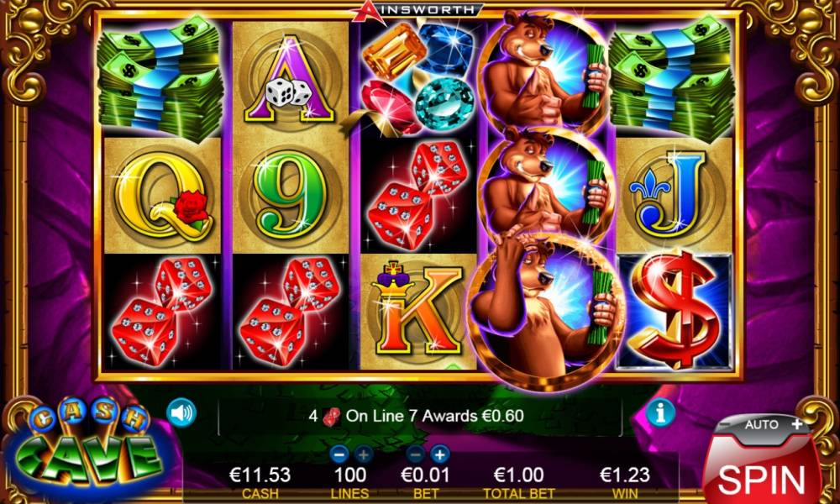Click the Cash Cave game logo
Screen dimensions: 840x504
point(86,446)
